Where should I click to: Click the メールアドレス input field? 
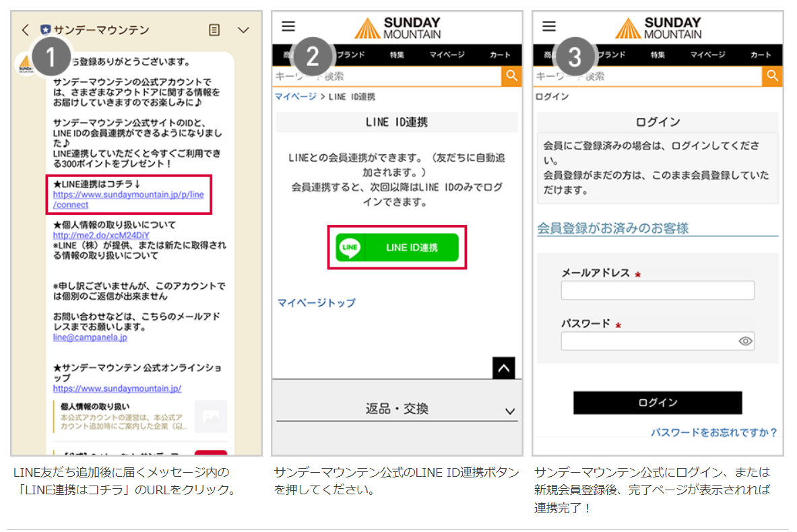point(657,290)
